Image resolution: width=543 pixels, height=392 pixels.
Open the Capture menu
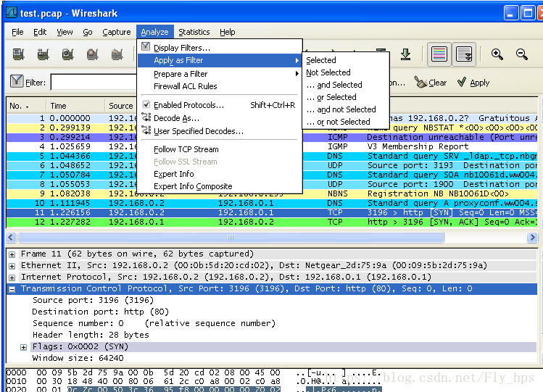click(116, 32)
